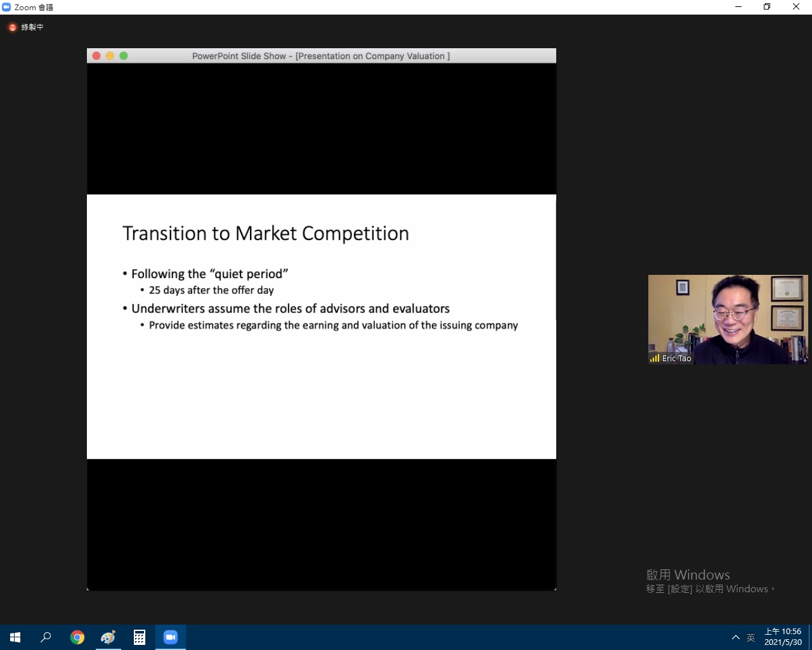Screen dimensions: 812x650
Task: Open the Windows Start menu
Action: pos(15,637)
